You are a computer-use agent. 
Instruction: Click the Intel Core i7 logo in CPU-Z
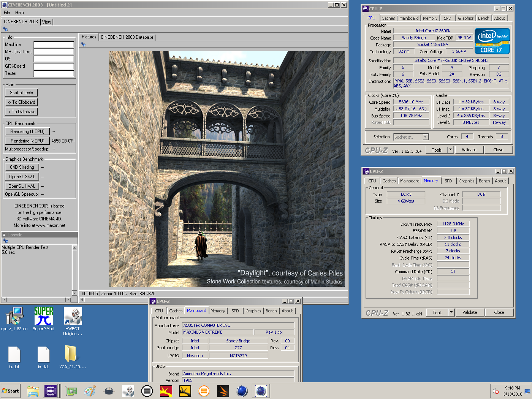pyautogui.click(x=492, y=41)
